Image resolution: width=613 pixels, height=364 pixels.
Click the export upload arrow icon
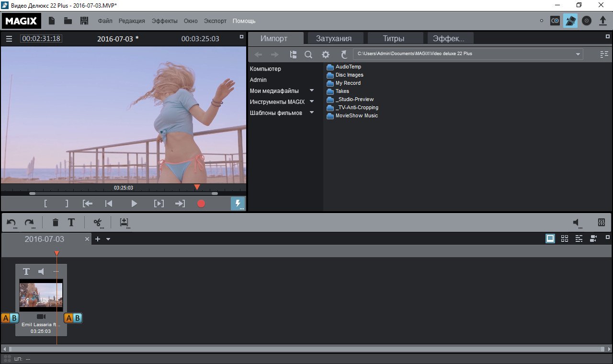coord(602,21)
